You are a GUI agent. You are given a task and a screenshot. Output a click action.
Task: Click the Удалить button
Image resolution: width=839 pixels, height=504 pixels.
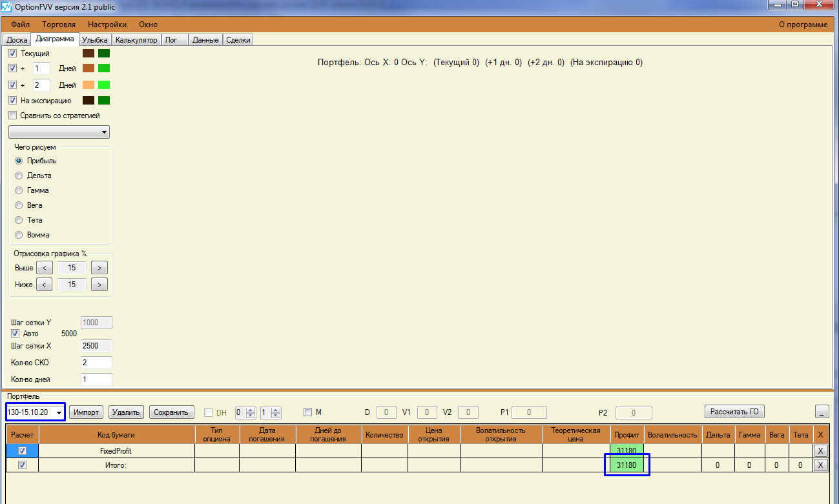click(126, 412)
